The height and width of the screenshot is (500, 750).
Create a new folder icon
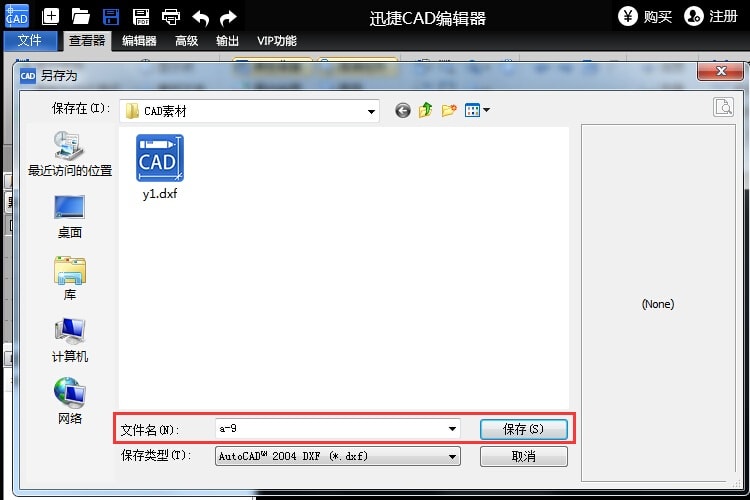click(449, 111)
